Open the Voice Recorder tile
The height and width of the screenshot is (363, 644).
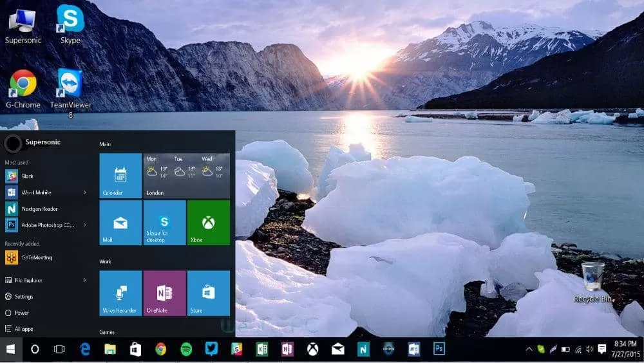tap(121, 293)
